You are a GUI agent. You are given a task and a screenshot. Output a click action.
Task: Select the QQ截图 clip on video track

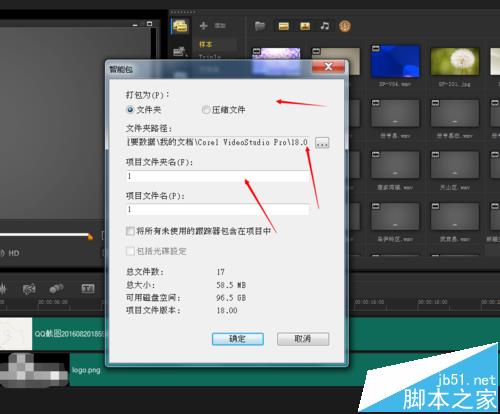pos(69,334)
